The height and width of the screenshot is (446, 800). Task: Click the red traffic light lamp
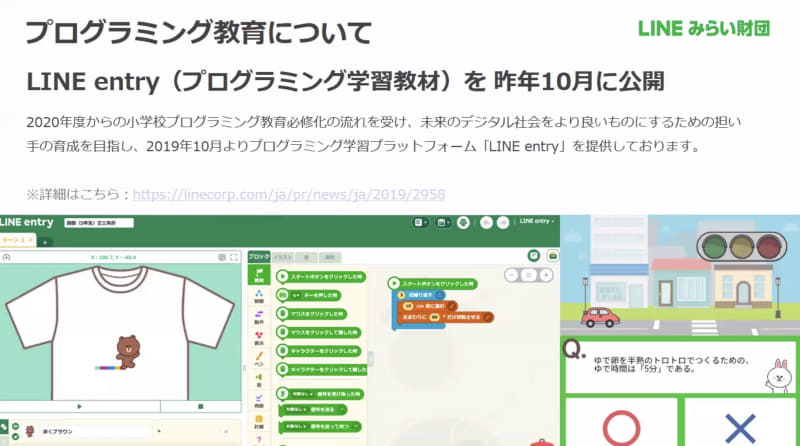(769, 247)
